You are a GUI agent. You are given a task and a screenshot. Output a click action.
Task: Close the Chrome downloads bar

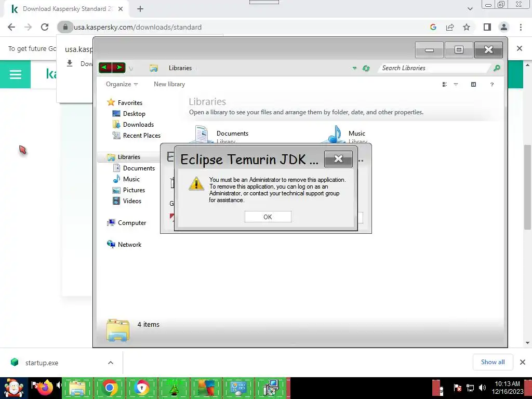523,362
